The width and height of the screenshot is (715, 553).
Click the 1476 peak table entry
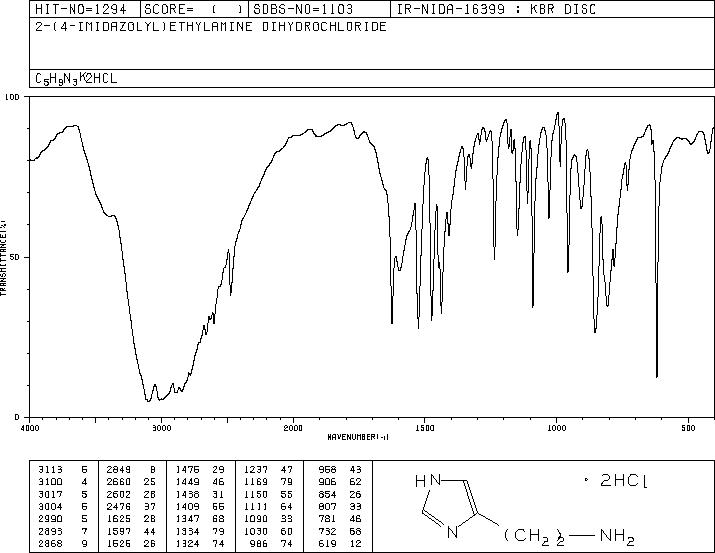pos(187,470)
